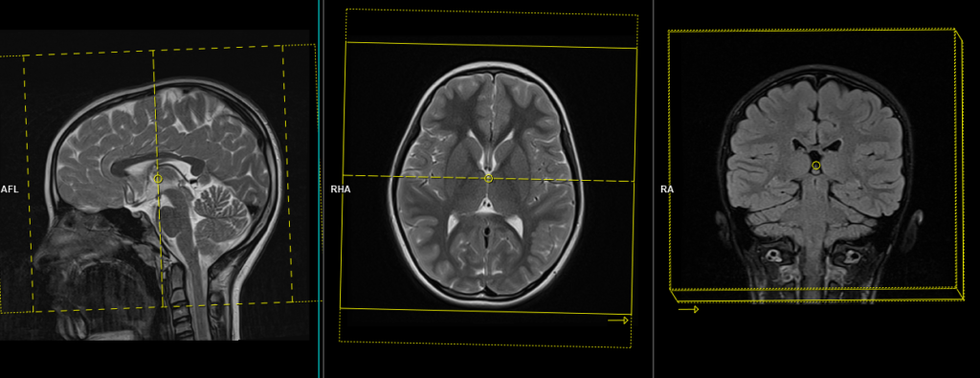Click the center circle marker in coronal view
Image resolution: width=980 pixels, height=378 pixels.
tap(816, 165)
